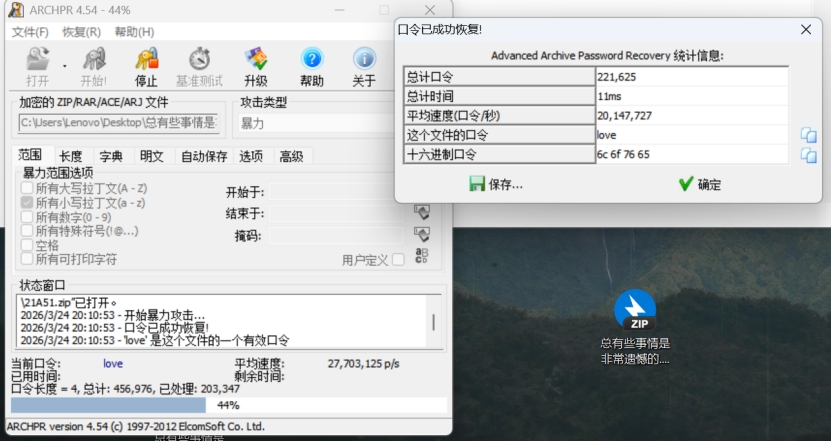
Task: Toggle 所有特殊符号(!@...) checkbox
Action: tap(26, 231)
